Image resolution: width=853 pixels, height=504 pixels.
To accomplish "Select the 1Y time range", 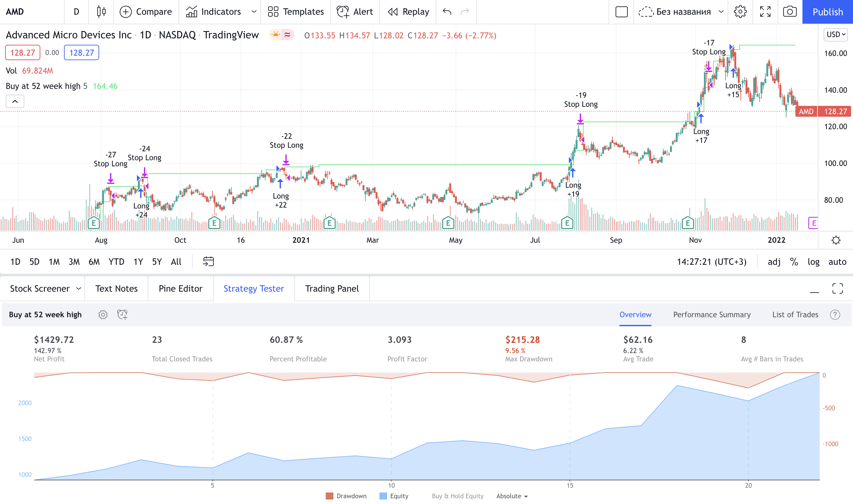I will point(138,262).
